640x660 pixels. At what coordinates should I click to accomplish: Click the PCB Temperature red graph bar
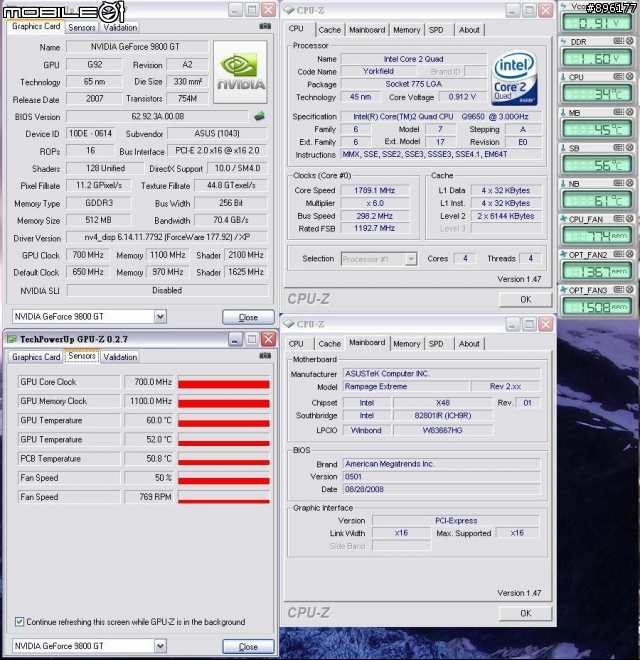[224, 462]
